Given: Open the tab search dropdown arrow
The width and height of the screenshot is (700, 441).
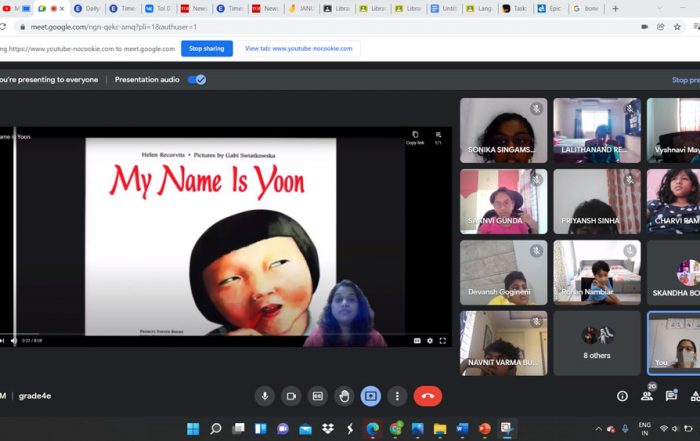Looking at the screenshot, I should click(x=659, y=8).
